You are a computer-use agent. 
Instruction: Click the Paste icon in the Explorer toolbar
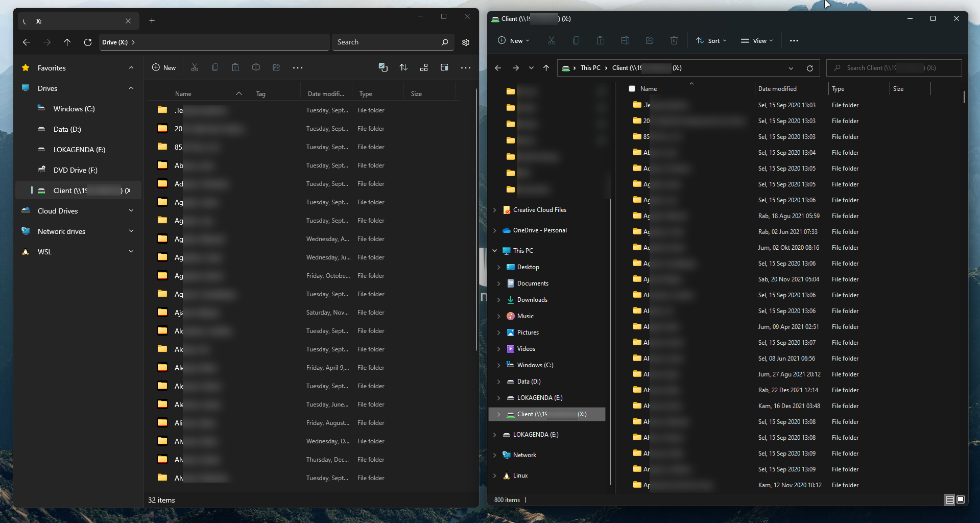tap(601, 41)
